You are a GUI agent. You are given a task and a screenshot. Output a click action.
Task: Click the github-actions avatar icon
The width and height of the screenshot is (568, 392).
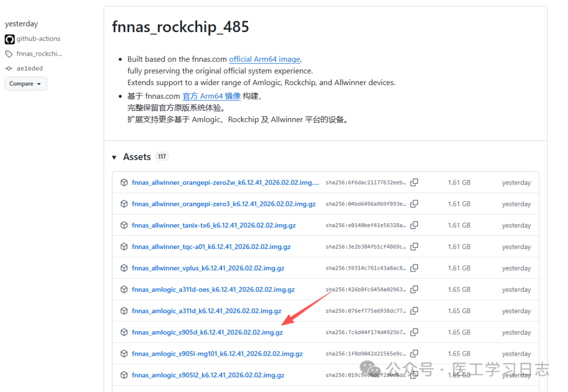[x=9, y=39]
